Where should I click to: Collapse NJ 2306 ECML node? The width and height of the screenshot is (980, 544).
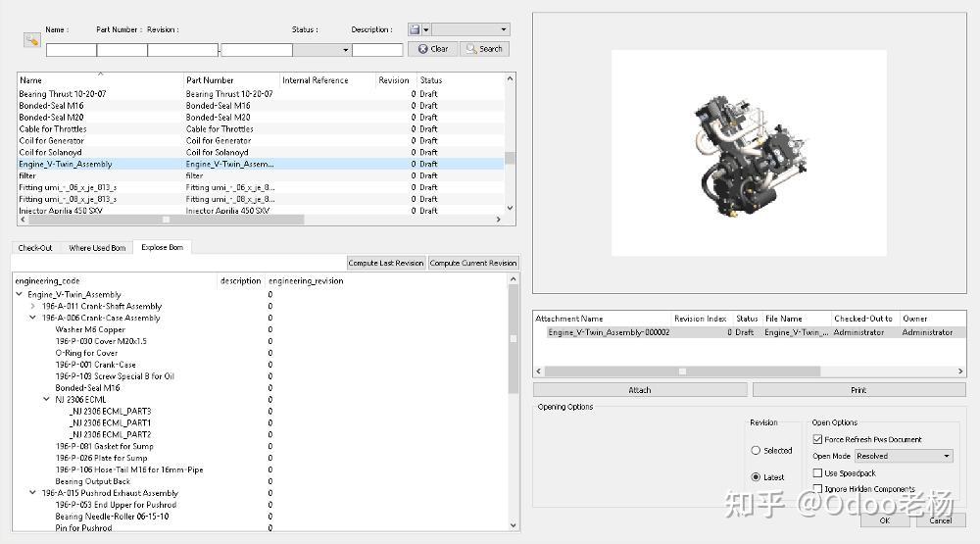[x=47, y=399]
